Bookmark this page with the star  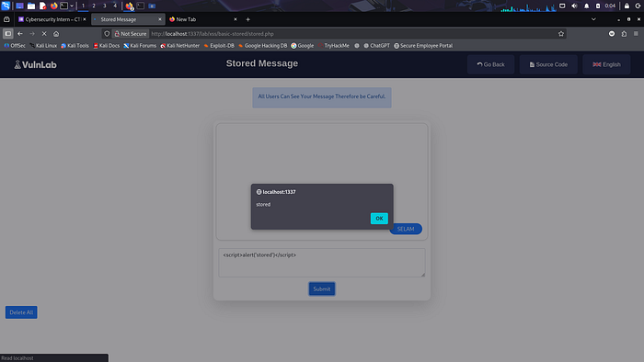click(x=561, y=34)
